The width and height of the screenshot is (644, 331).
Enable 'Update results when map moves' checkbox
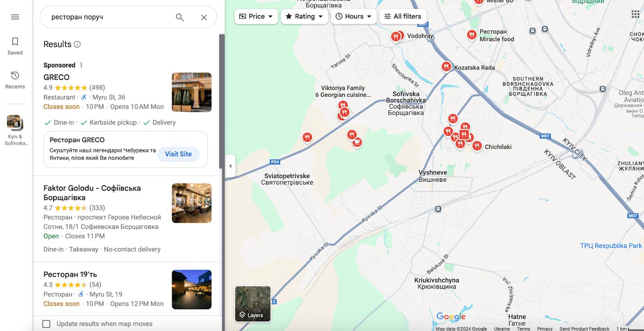(47, 324)
